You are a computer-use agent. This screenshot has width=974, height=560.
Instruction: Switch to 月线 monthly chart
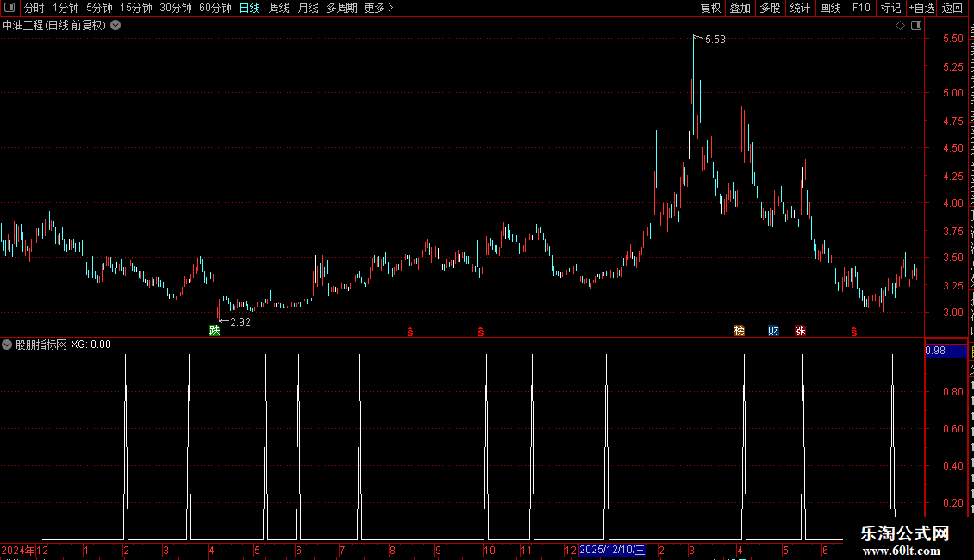pos(308,8)
